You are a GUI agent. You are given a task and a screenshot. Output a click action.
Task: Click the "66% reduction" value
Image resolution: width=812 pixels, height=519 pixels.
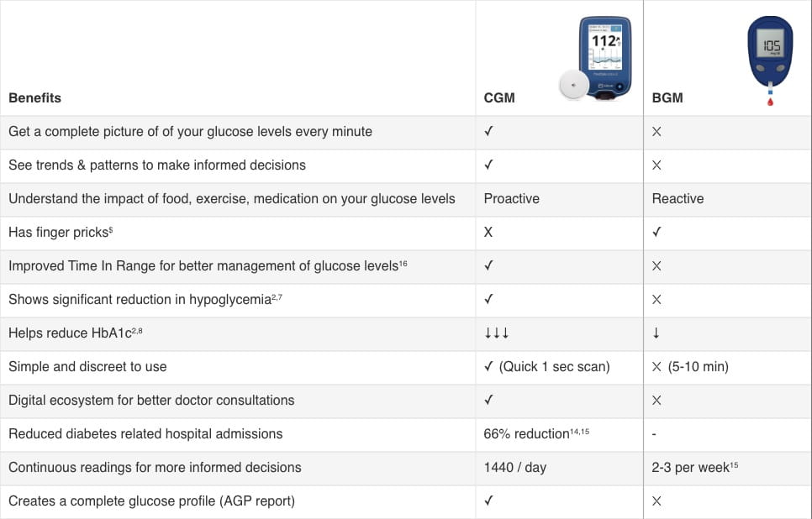(526, 434)
